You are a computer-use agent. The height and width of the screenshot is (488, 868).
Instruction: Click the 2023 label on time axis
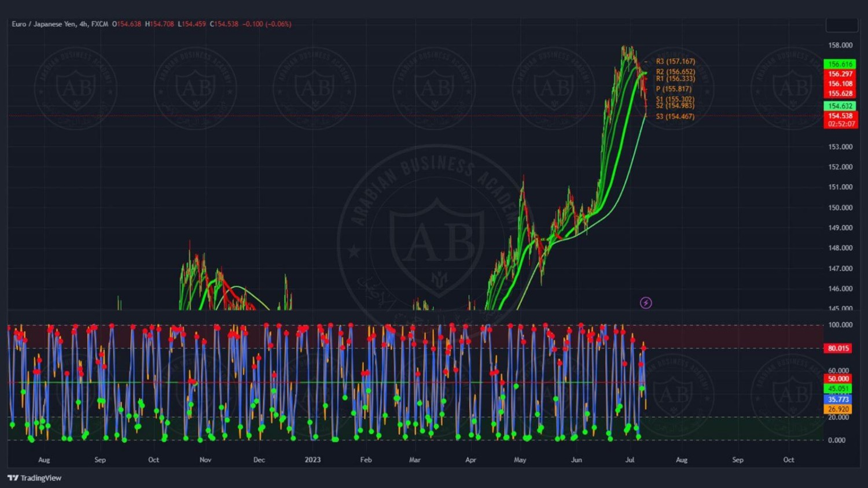click(312, 460)
